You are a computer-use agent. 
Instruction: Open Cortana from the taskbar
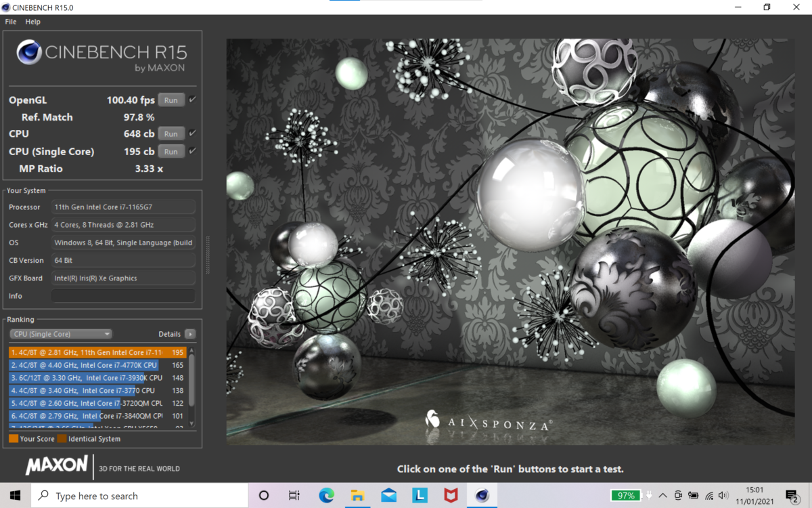(x=264, y=496)
